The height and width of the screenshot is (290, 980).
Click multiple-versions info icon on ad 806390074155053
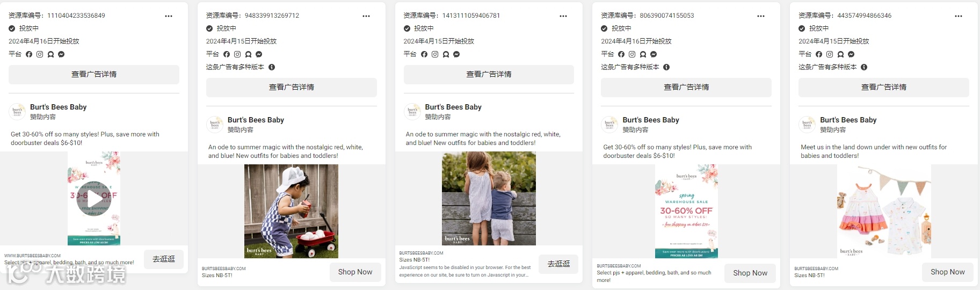coord(666,67)
